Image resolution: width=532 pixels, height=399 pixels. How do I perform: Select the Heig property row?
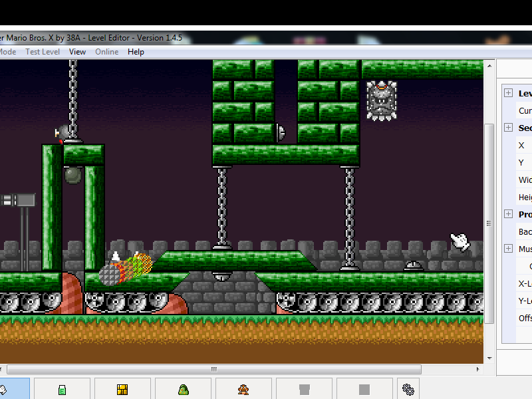point(524,197)
